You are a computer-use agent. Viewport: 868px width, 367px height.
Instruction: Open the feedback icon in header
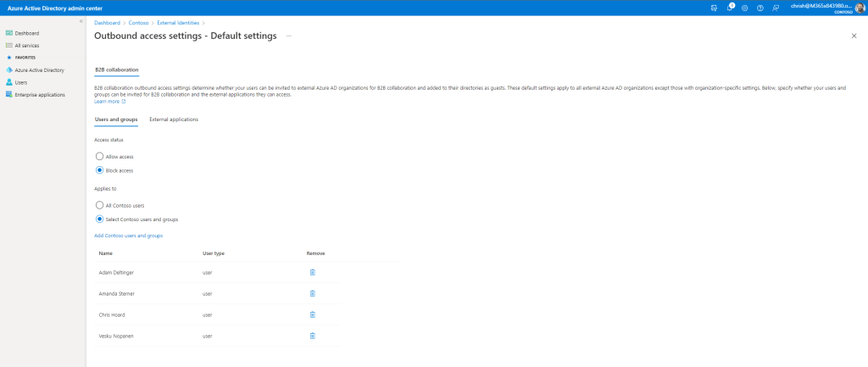point(775,8)
